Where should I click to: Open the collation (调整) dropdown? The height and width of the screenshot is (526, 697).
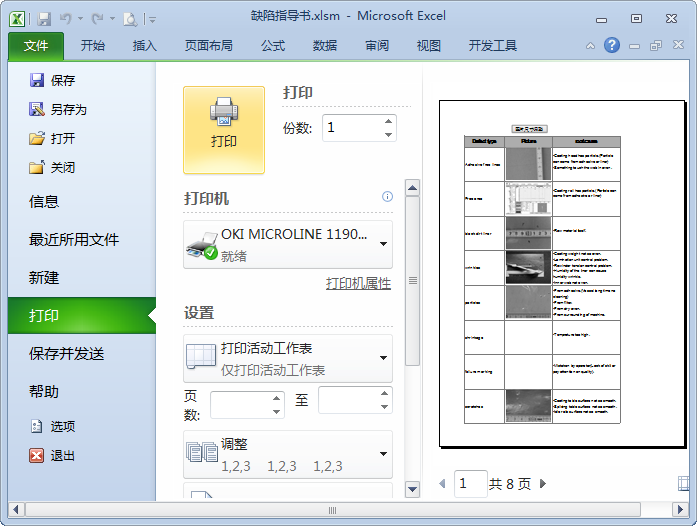383,454
